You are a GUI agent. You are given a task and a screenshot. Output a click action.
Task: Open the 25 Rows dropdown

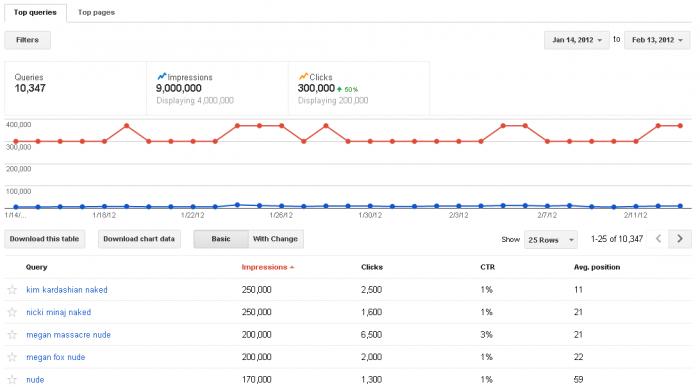click(551, 240)
